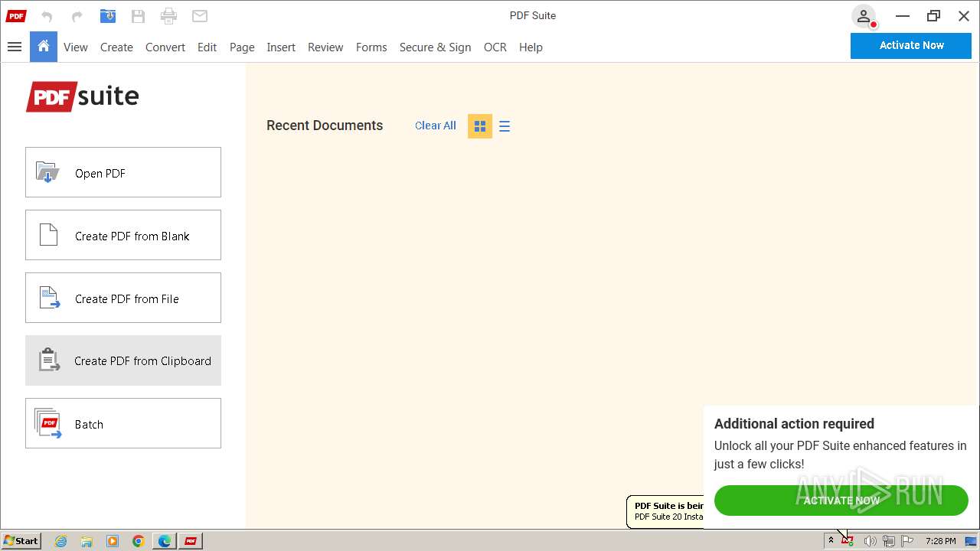
Task: Click the volume speaker tray icon
Action: point(870,541)
